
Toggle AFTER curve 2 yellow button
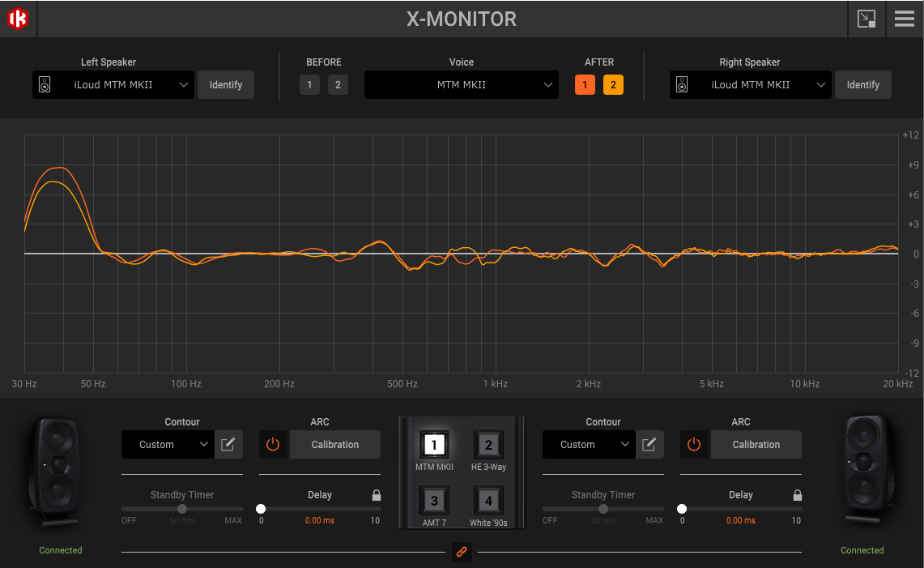(613, 84)
